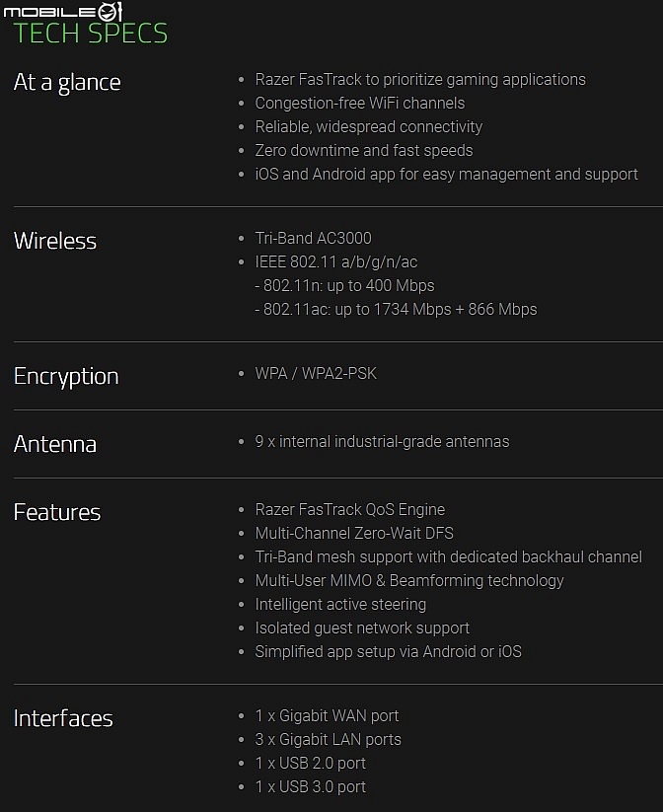Click the Interfaces section heading
The height and width of the screenshot is (812, 663).
coord(63,718)
